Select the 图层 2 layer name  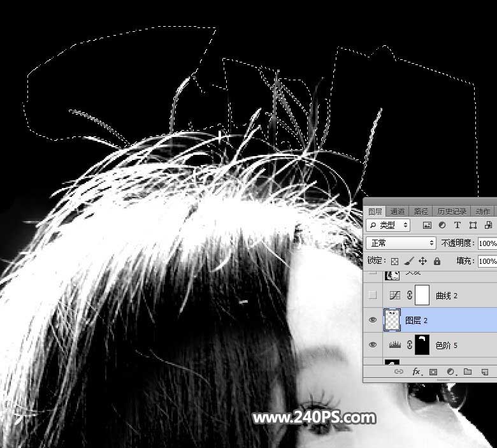pyautogui.click(x=416, y=321)
